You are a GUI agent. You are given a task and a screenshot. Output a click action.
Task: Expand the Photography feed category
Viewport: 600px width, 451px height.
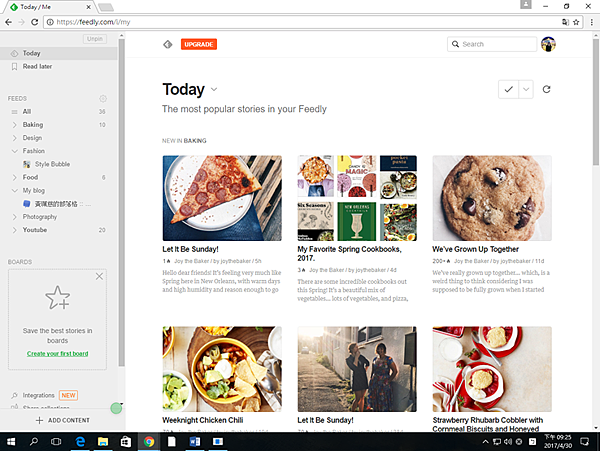click(15, 217)
